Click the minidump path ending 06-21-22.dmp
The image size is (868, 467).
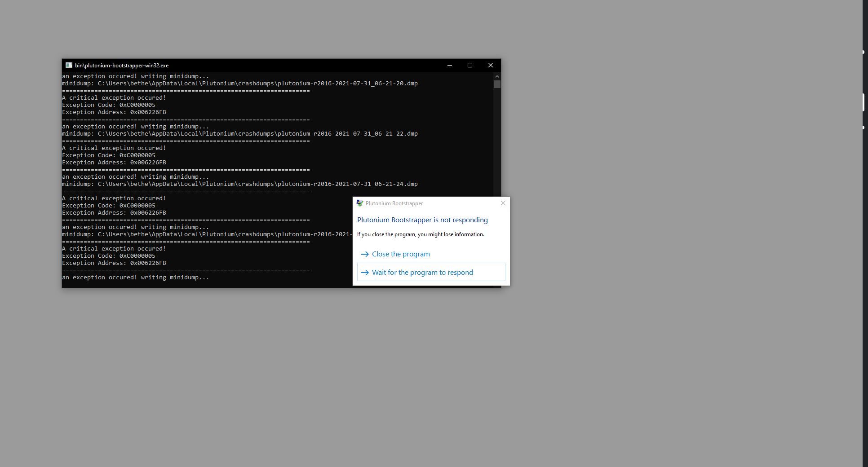[257, 134]
